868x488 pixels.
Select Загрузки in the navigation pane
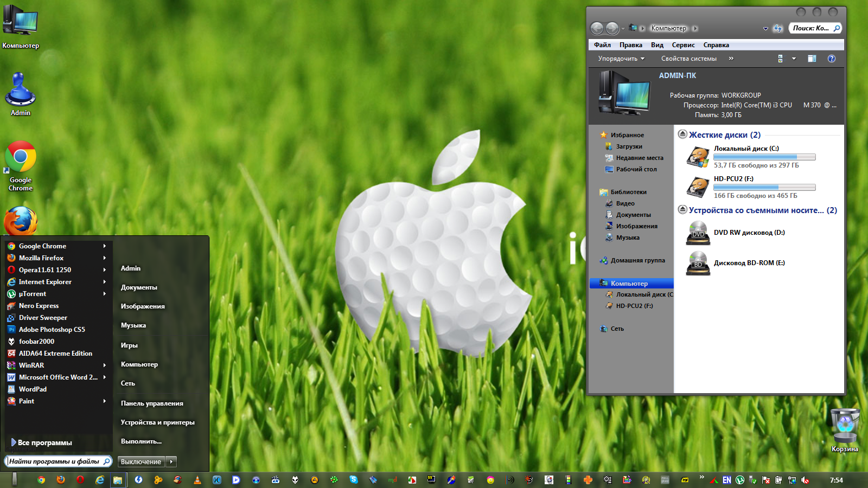click(x=629, y=146)
